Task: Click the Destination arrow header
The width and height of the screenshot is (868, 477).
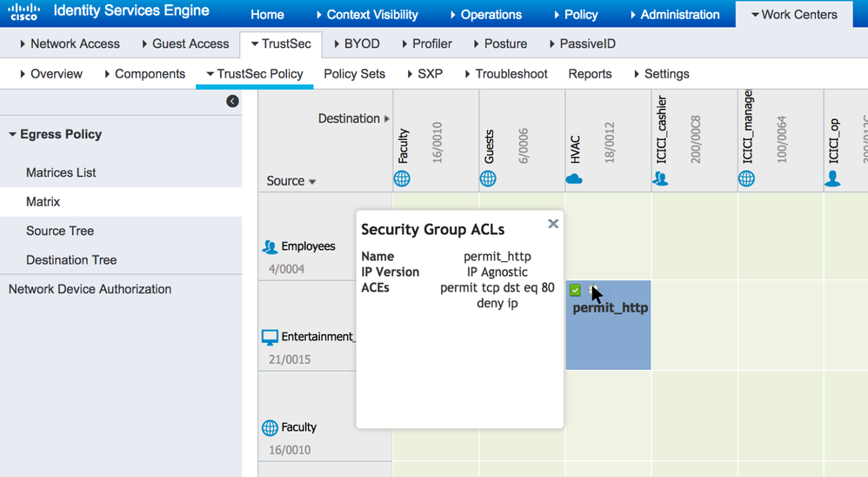Action: 353,118
